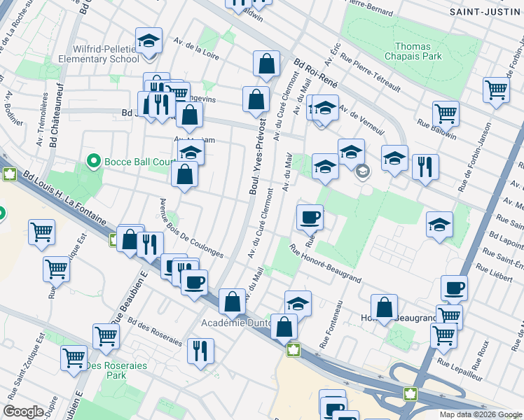Click the Rue Honoré-Beaugrand street label
The height and width of the screenshot is (420, 524).
pos(325,263)
